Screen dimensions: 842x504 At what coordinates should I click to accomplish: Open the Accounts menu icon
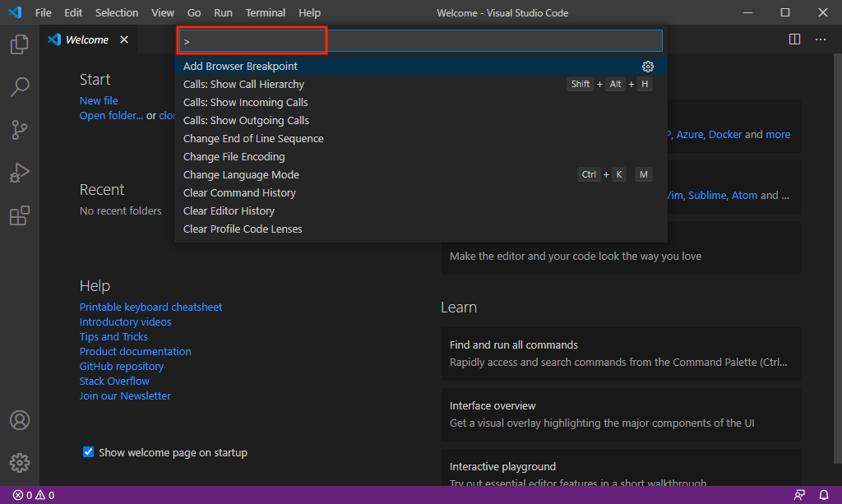tap(20, 420)
